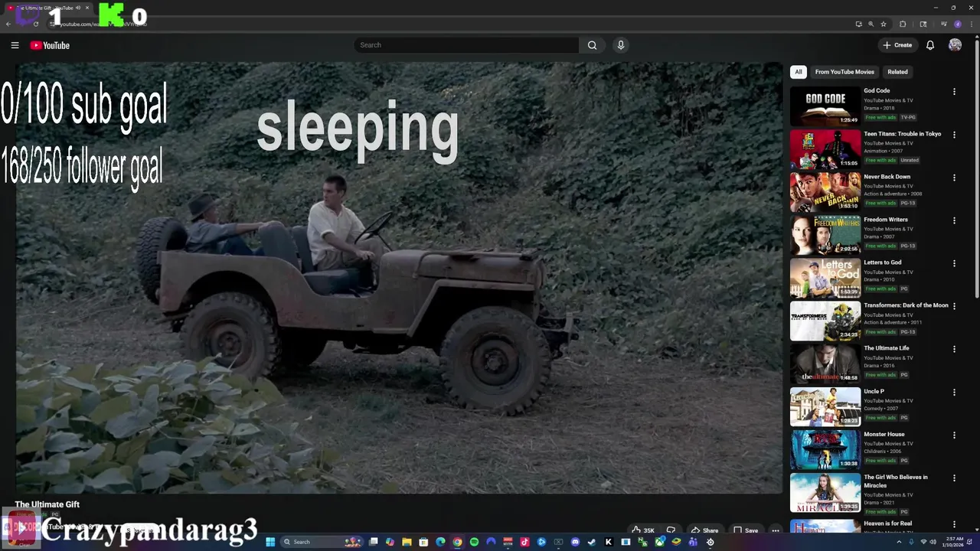Activate voice search microphone
This screenshot has width=980, height=551.
click(621, 45)
